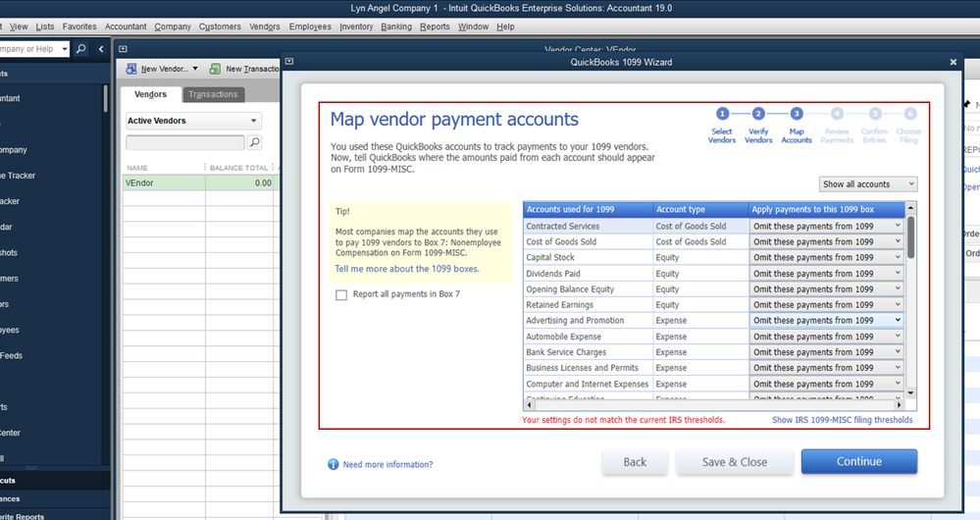Open 1099 box dropdown for Automobile Expense
Viewport: 980px width, 520px height.
point(827,337)
